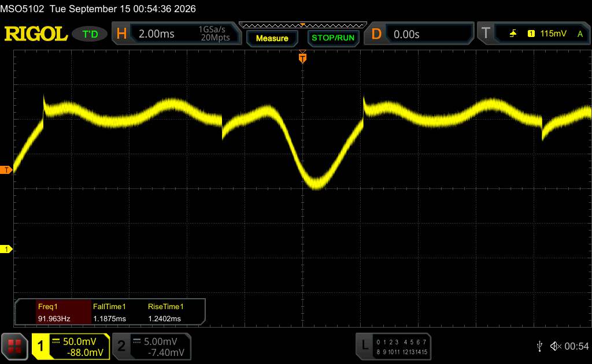The height and width of the screenshot is (364, 592).
Task: Click the orange trigger position marker at top
Action: (x=302, y=57)
